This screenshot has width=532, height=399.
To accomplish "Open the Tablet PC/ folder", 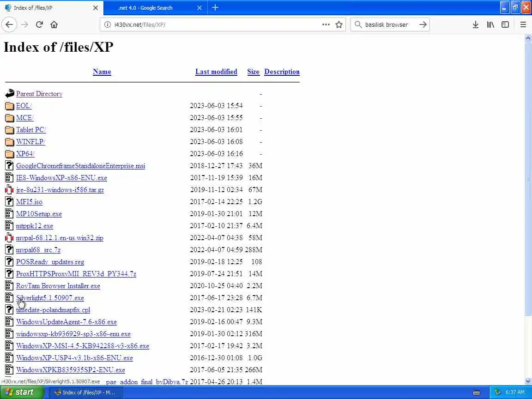I will click(x=31, y=130).
